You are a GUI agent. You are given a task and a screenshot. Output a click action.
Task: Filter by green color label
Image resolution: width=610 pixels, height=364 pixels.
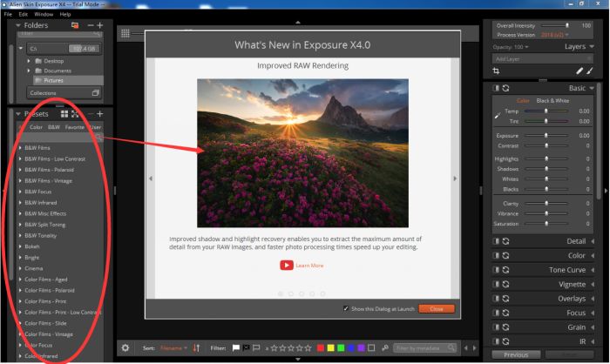(x=341, y=348)
